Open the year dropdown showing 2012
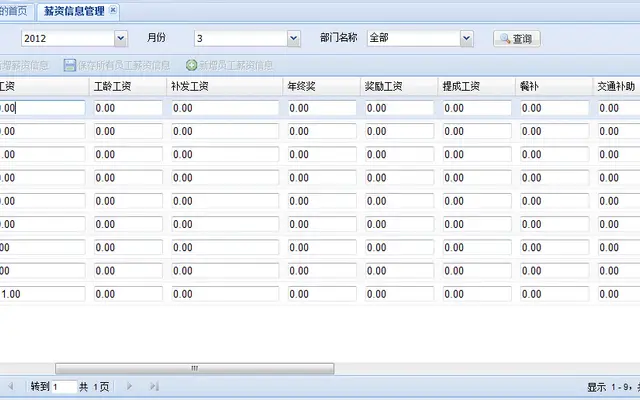 tap(120, 38)
